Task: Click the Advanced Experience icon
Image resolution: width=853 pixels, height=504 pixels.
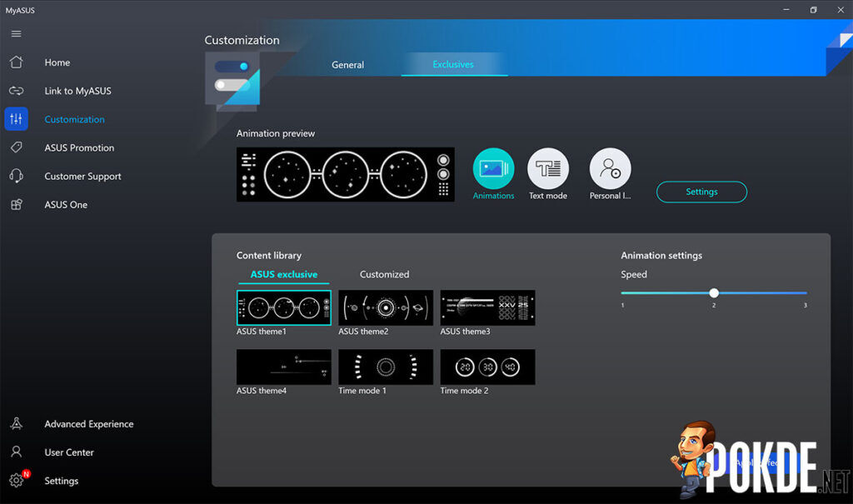Action: tap(17, 423)
